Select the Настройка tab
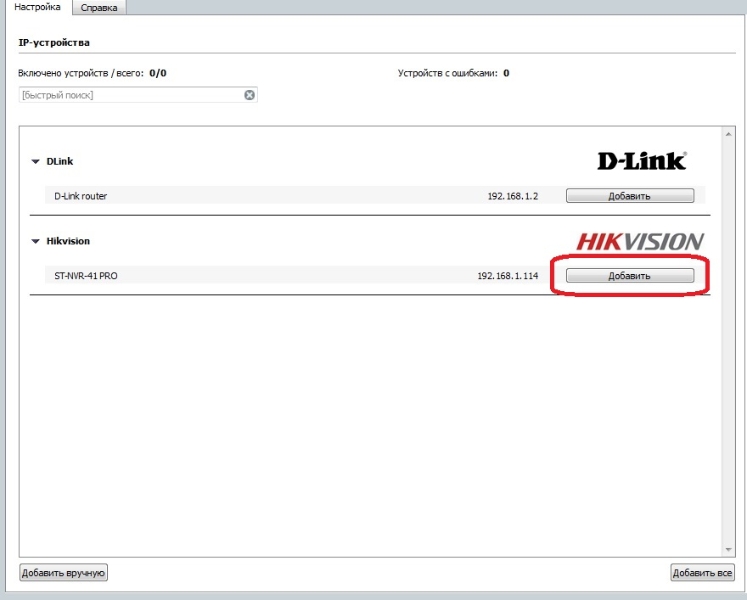Viewport: 747px width, 600px height. coord(37,7)
